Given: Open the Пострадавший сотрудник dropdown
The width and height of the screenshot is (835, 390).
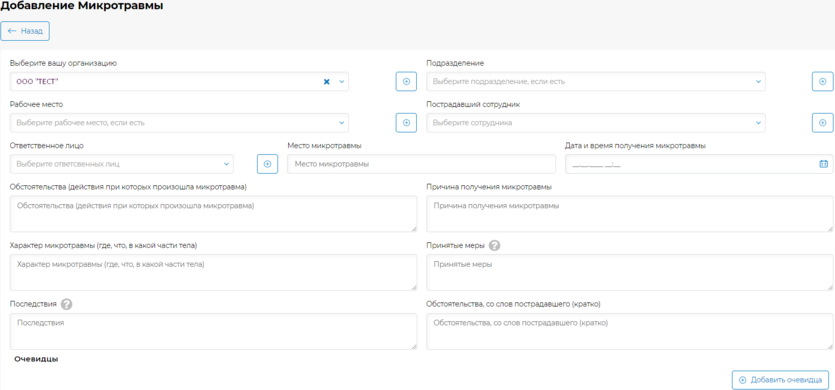Looking at the screenshot, I should [x=596, y=123].
